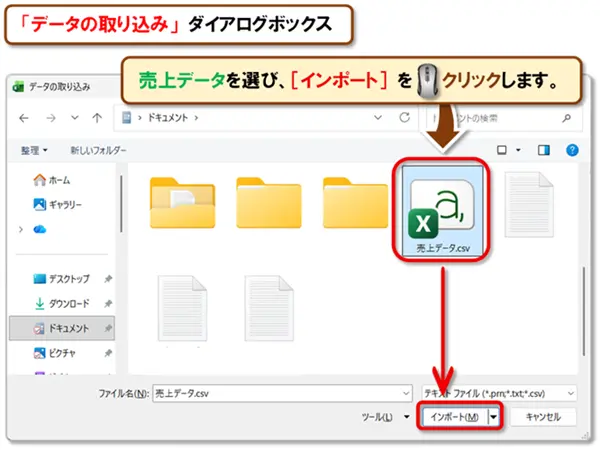This screenshot has width=600, height=450.
Task: Select the 売上データ.csv file
Action: pos(442,211)
